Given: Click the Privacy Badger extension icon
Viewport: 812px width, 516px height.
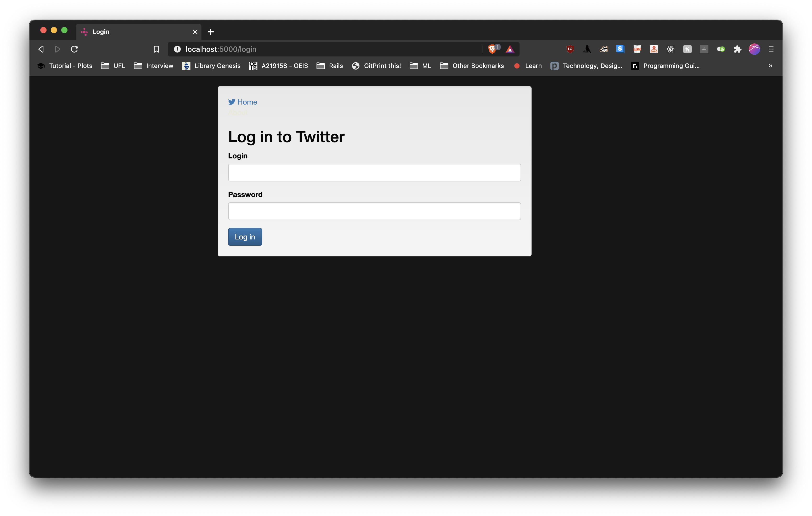Looking at the screenshot, I should [x=604, y=49].
